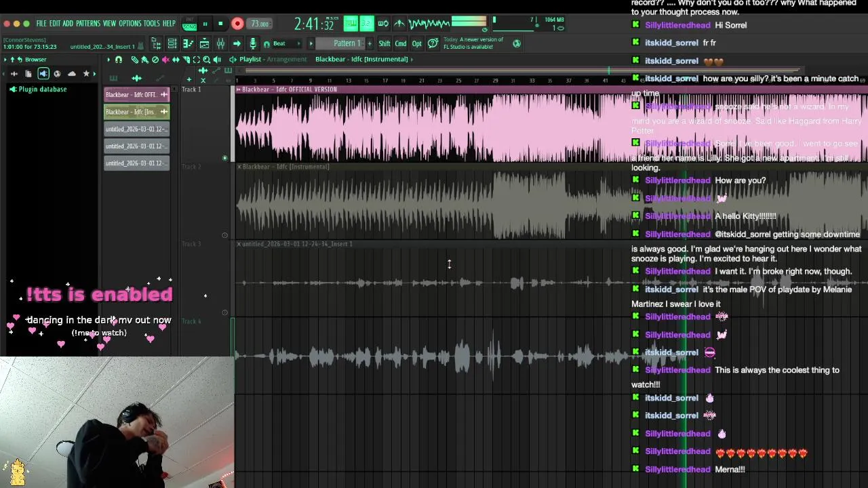
Task: Select the Browser audio waveform tab icon
Action: point(14,74)
